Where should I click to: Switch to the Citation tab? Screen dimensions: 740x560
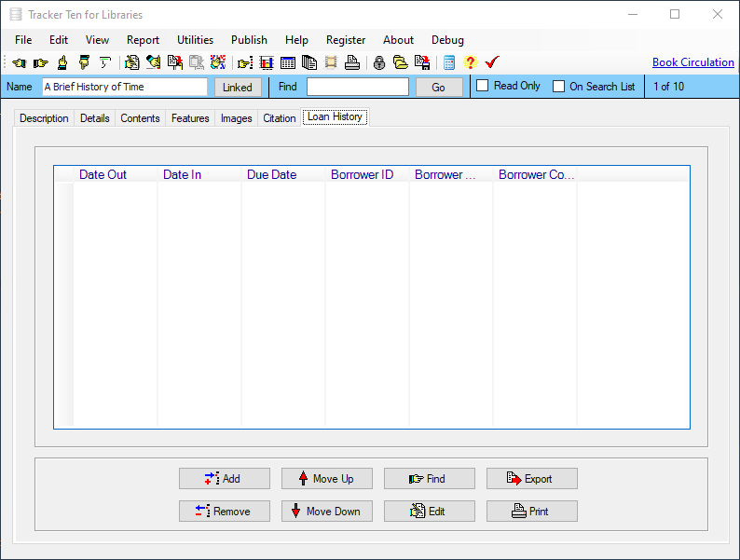tap(280, 118)
